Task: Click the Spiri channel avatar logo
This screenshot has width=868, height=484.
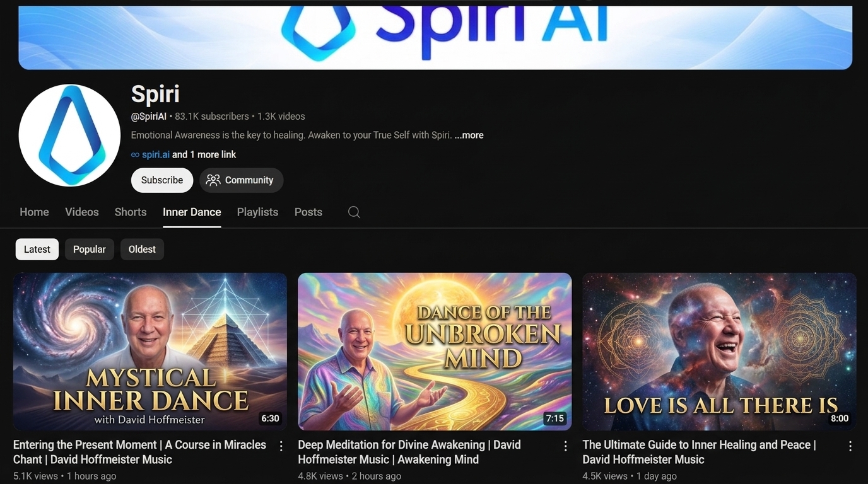Action: coord(69,135)
